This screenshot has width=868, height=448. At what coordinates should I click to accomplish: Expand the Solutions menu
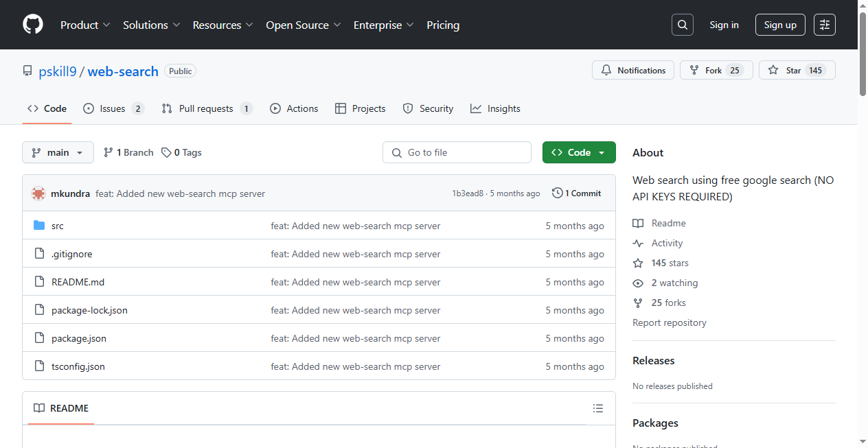coord(152,25)
